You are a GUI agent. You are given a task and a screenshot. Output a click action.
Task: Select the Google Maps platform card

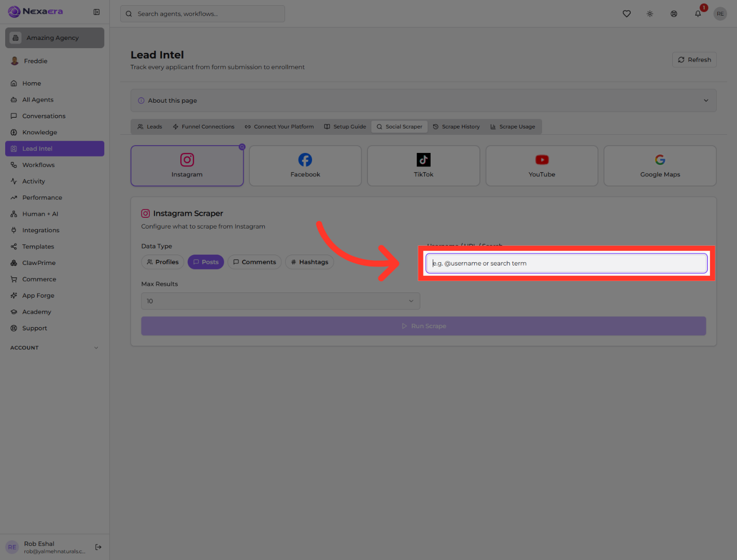tap(660, 166)
